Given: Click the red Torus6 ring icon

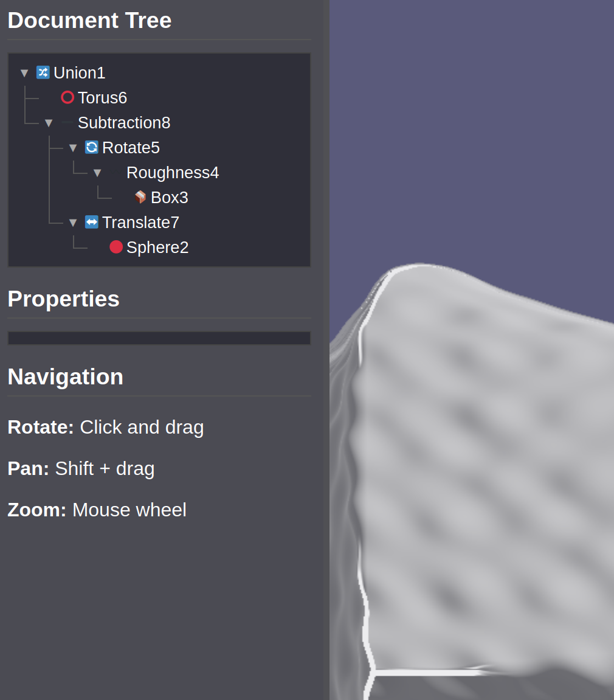Looking at the screenshot, I should click(67, 97).
